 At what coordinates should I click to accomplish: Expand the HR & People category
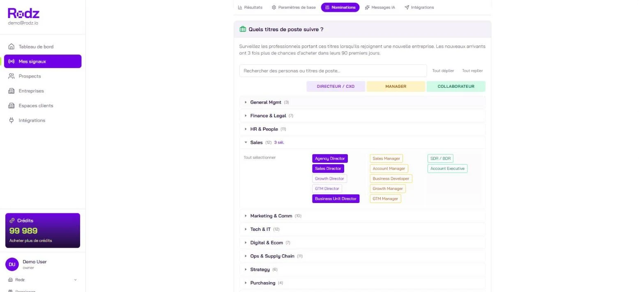362,129
